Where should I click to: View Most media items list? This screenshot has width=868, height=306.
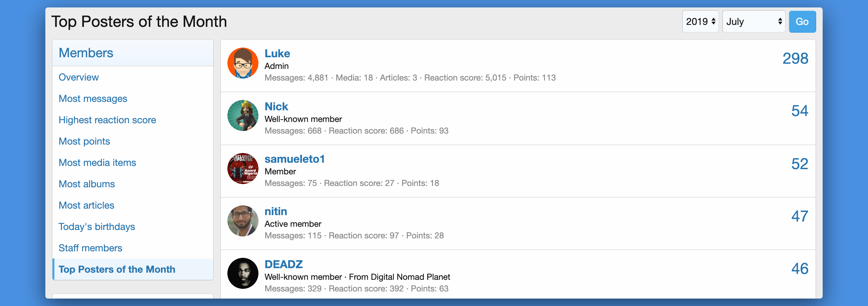97,163
